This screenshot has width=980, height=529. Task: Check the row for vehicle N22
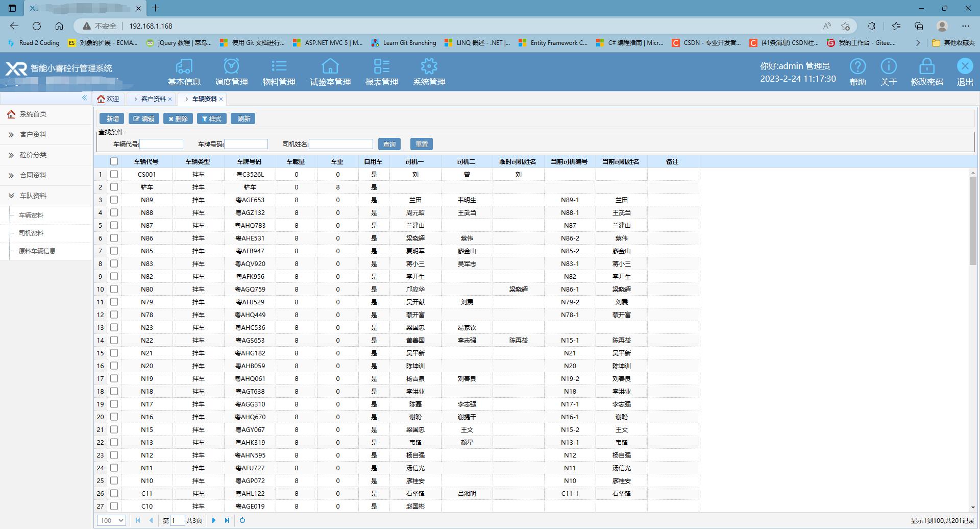pyautogui.click(x=114, y=340)
